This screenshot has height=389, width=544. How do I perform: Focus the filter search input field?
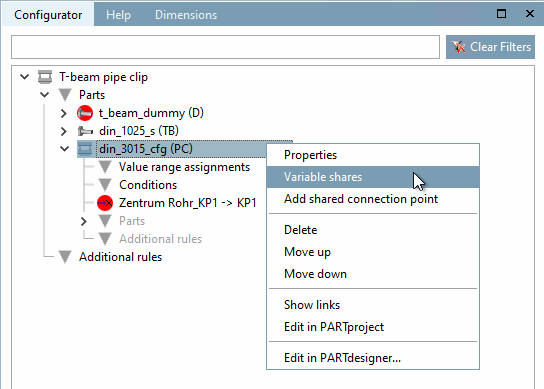pyautogui.click(x=226, y=47)
